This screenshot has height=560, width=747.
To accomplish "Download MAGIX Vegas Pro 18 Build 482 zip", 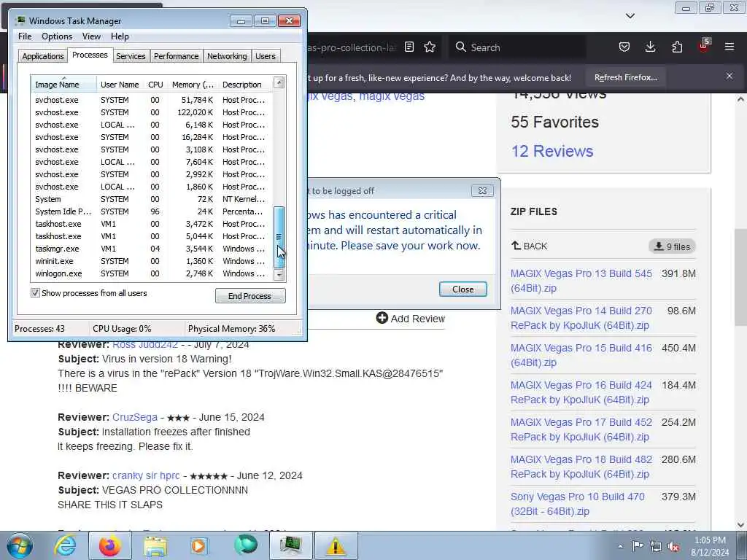I will pos(581,466).
